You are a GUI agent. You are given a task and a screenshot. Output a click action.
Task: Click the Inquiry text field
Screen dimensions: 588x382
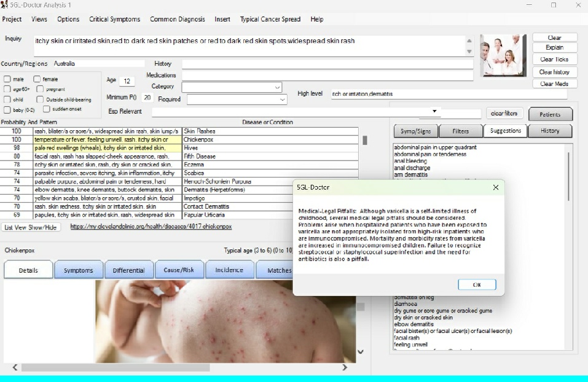[x=249, y=47]
